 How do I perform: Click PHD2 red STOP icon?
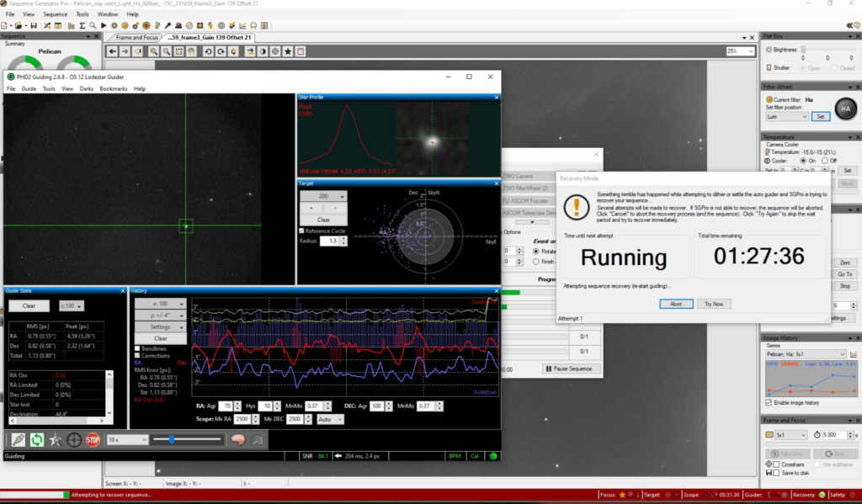pos(93,440)
